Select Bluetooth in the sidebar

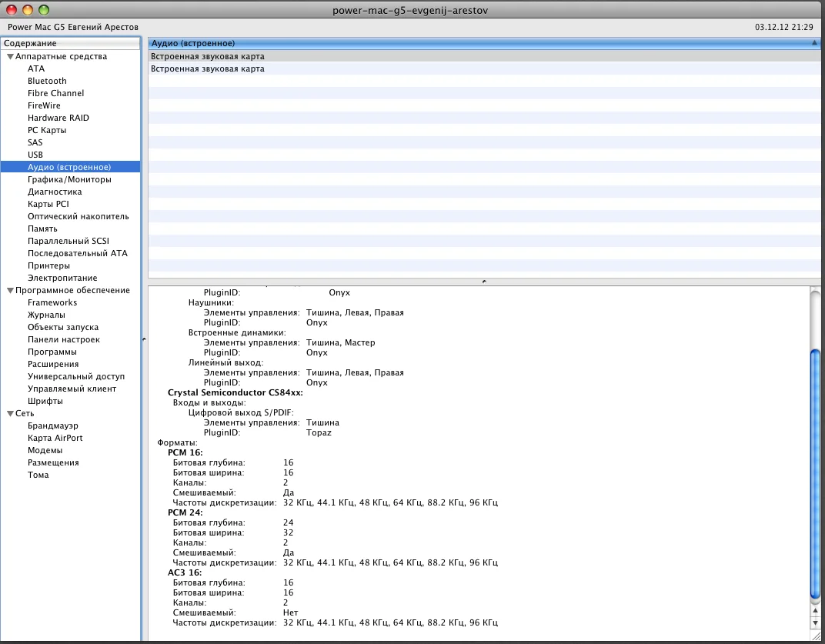click(x=47, y=81)
